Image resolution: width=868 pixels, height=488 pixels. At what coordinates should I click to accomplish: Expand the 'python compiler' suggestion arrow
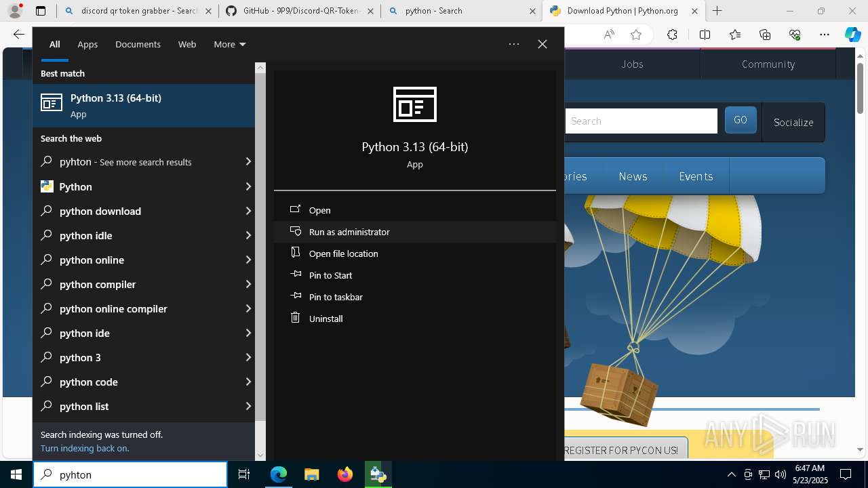(248, 284)
